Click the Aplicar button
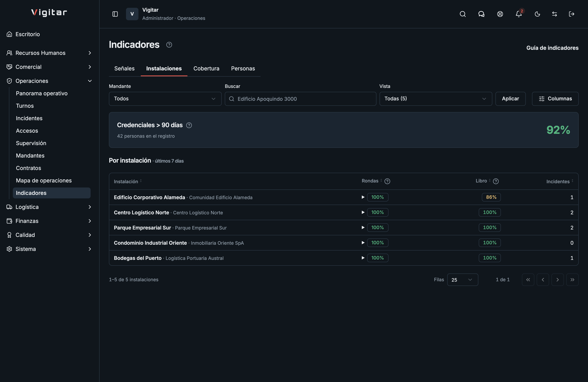 tap(510, 99)
